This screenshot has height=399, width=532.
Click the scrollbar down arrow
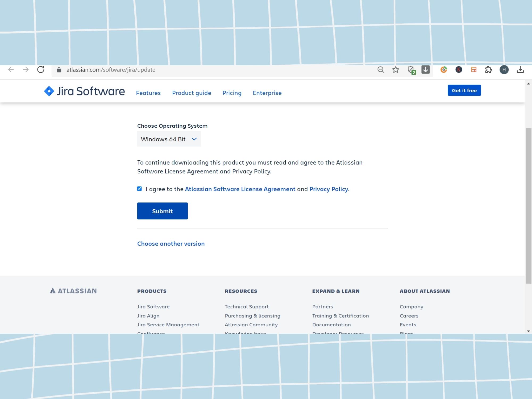point(528,331)
